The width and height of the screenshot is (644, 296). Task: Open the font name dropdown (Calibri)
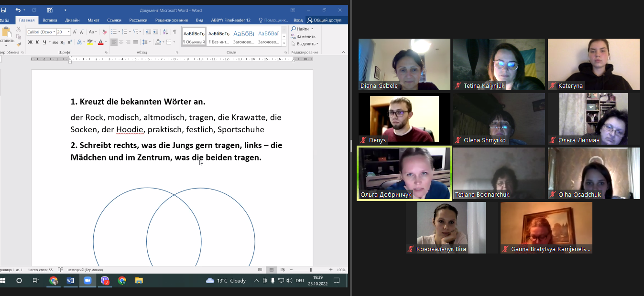(x=54, y=32)
